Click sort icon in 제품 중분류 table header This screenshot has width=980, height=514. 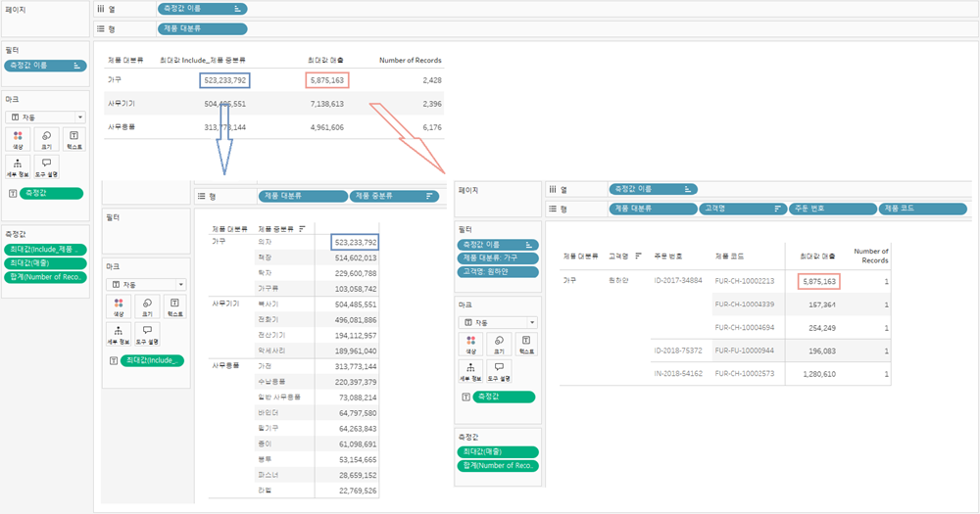pos(302,229)
